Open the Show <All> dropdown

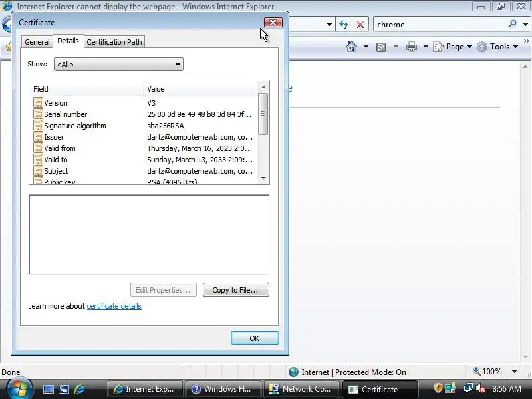[118, 65]
